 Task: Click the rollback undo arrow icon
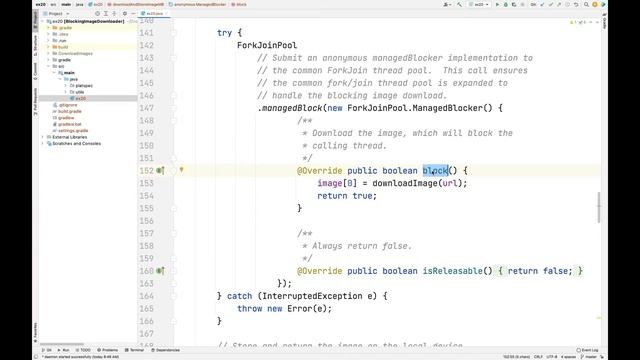[576, 4]
